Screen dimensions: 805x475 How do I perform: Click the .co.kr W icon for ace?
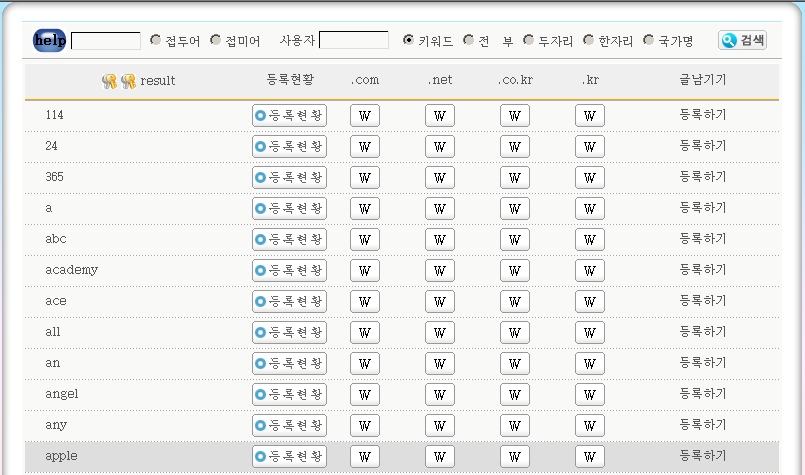(x=515, y=302)
